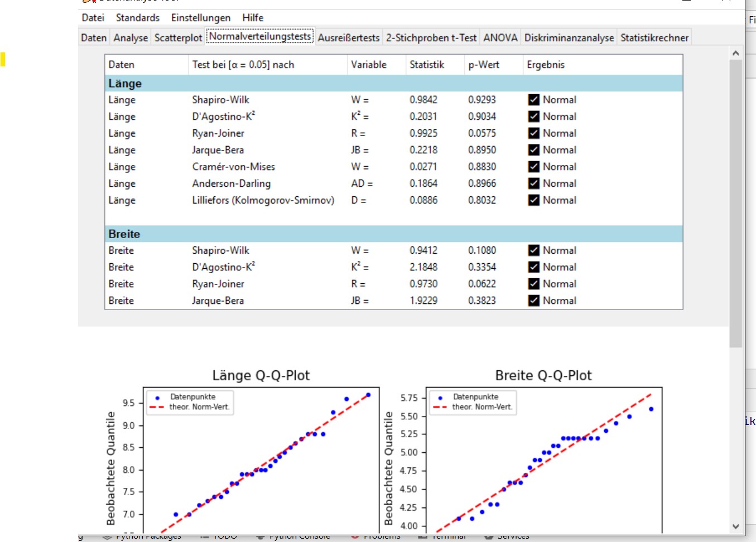Toggle Normal checkbox for Breite Shapiro-Wilk
The height and width of the screenshot is (542, 756).
coord(534,250)
